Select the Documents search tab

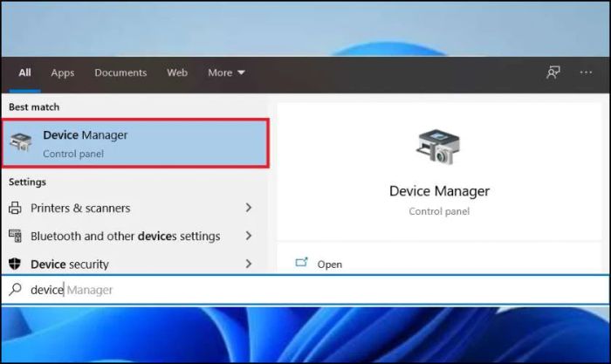[120, 72]
